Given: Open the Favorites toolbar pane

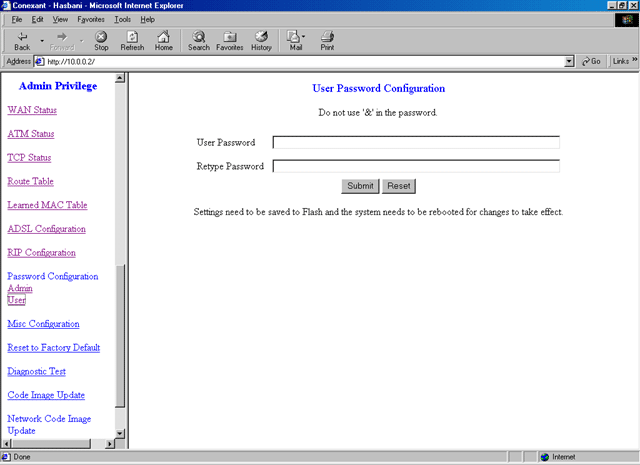Looking at the screenshot, I should (230, 41).
